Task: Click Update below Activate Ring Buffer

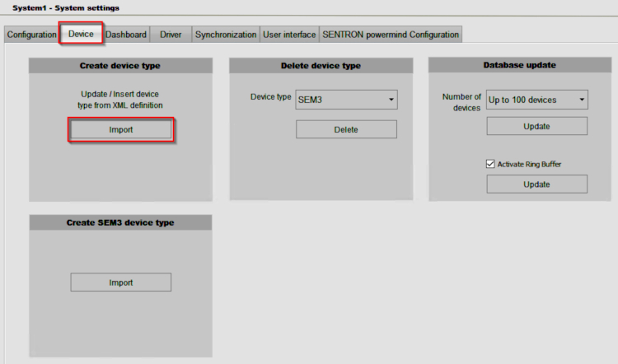Action: pos(536,184)
